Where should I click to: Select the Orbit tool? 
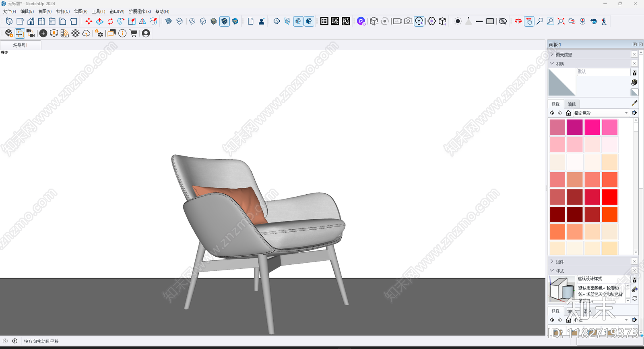(x=518, y=21)
